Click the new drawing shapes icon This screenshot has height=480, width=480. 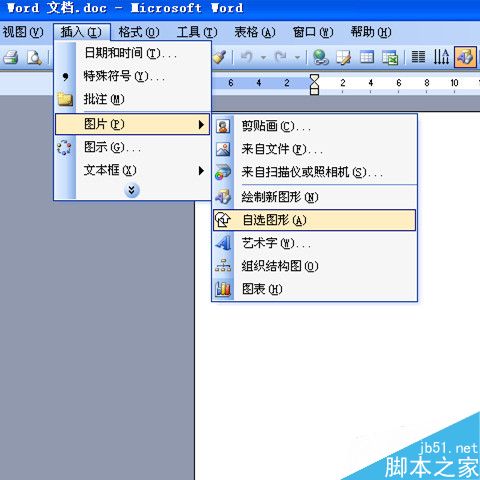223,197
